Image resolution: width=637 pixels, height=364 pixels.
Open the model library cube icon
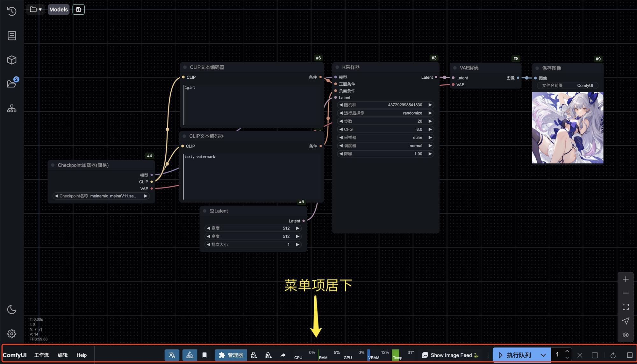coord(12,60)
